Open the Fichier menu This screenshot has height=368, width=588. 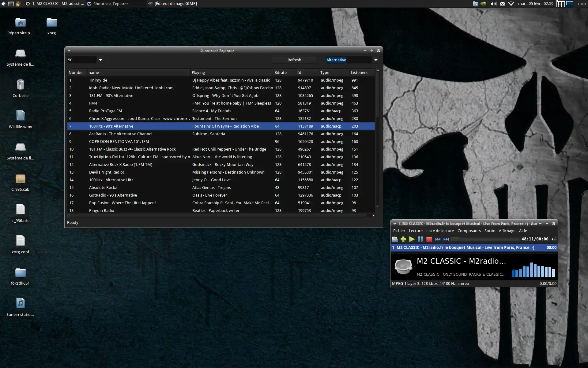pos(399,231)
